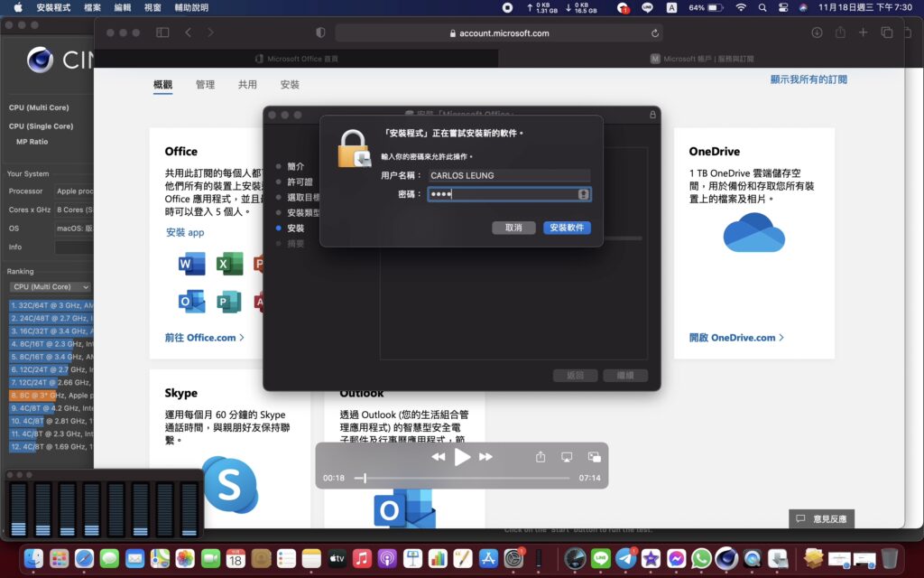
Task: Select ranking row 1. 32C/64T @ 3 GHz
Action: pyautogui.click(x=51, y=305)
